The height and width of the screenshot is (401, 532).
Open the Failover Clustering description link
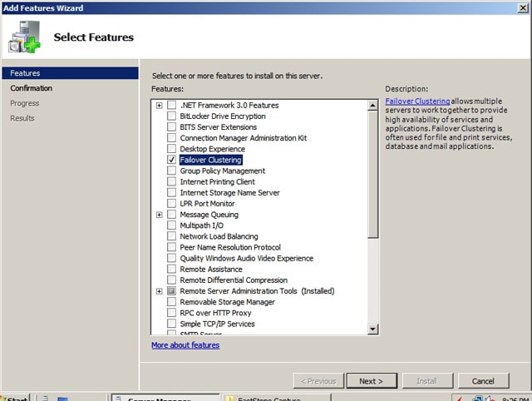(x=417, y=101)
